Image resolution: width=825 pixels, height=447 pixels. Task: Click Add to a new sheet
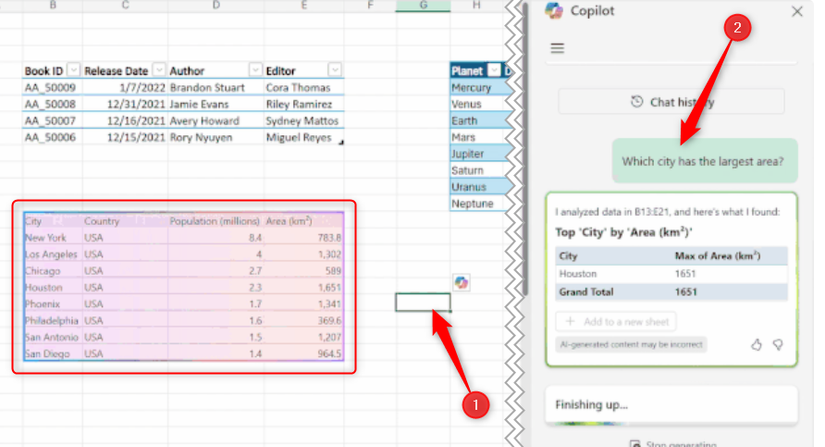pyautogui.click(x=616, y=321)
